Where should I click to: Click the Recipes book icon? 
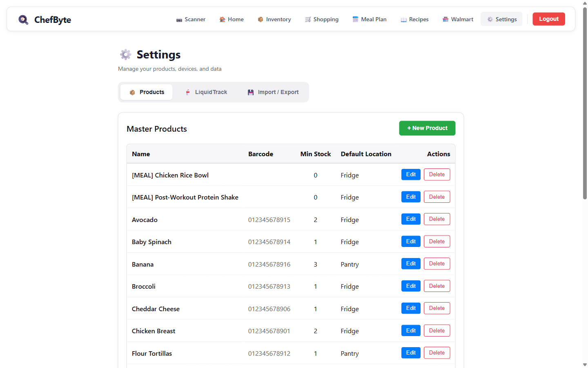403,19
